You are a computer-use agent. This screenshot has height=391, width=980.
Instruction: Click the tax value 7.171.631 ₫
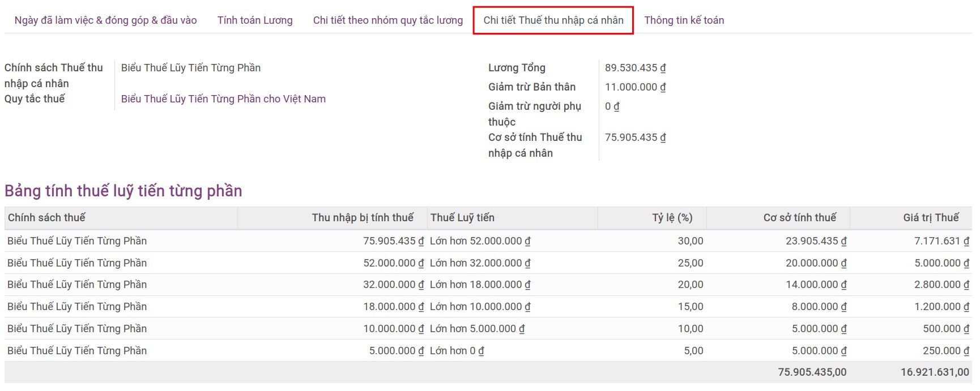tap(941, 241)
